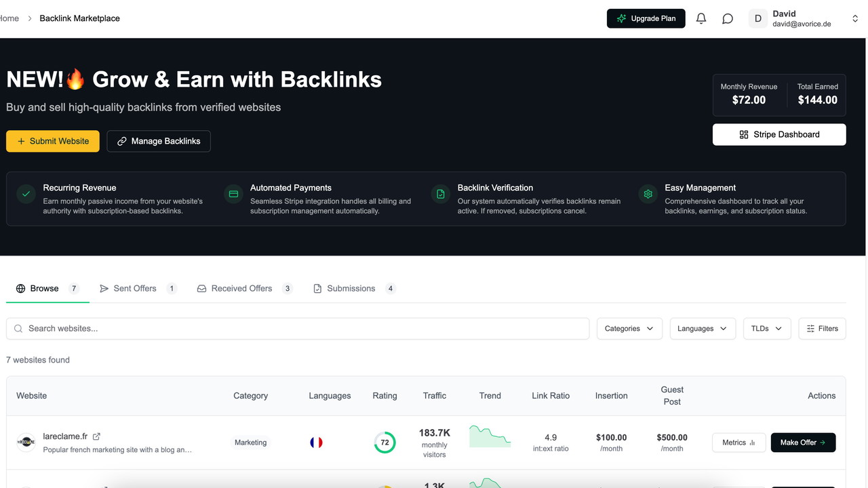Switch to the Sent Offers tab

[x=134, y=289]
